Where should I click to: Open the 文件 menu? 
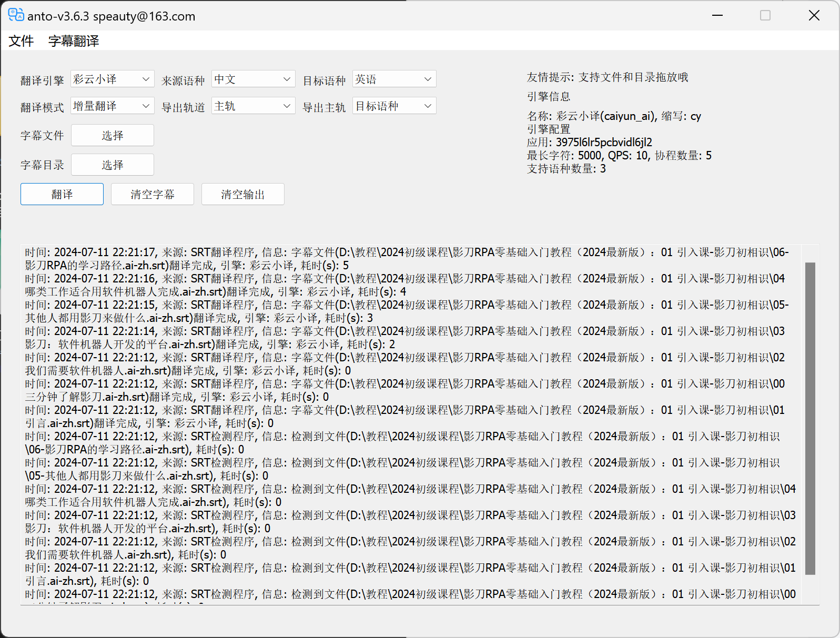tap(21, 41)
